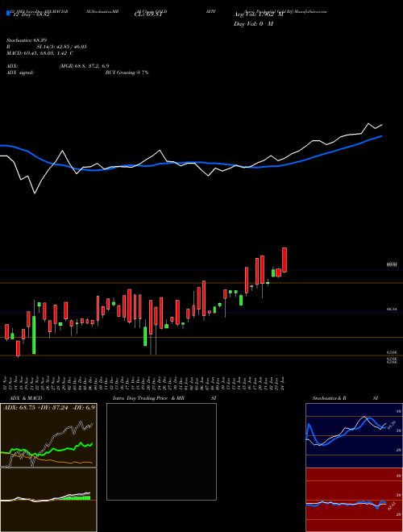This screenshot has width=403, height=532.
Task: Open the MACD histogram sub-chart
Action: (48, 500)
